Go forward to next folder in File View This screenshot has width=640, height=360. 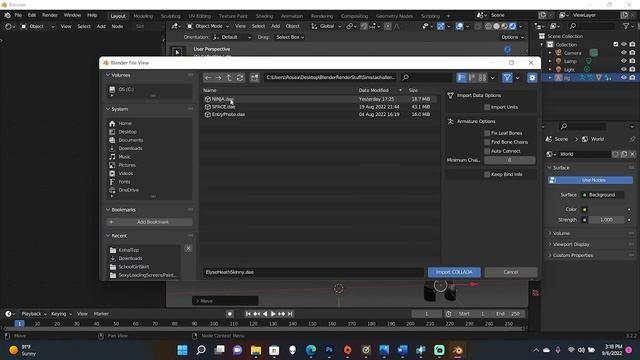coord(219,78)
